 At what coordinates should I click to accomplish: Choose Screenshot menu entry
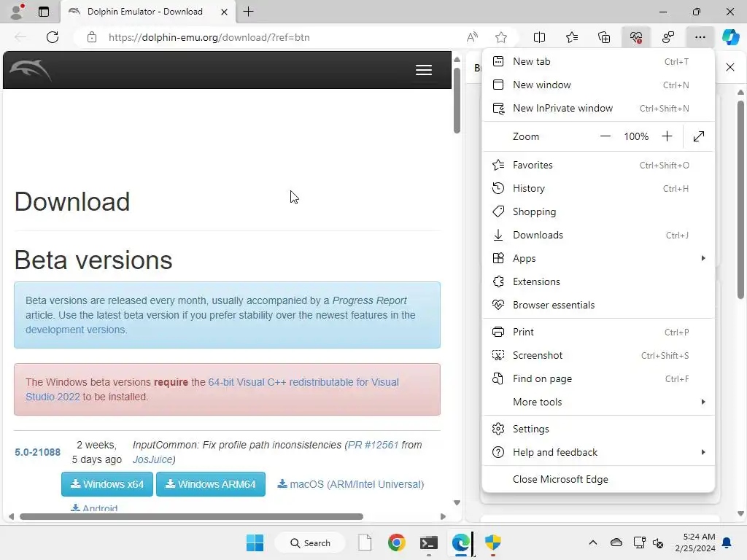tap(598, 356)
